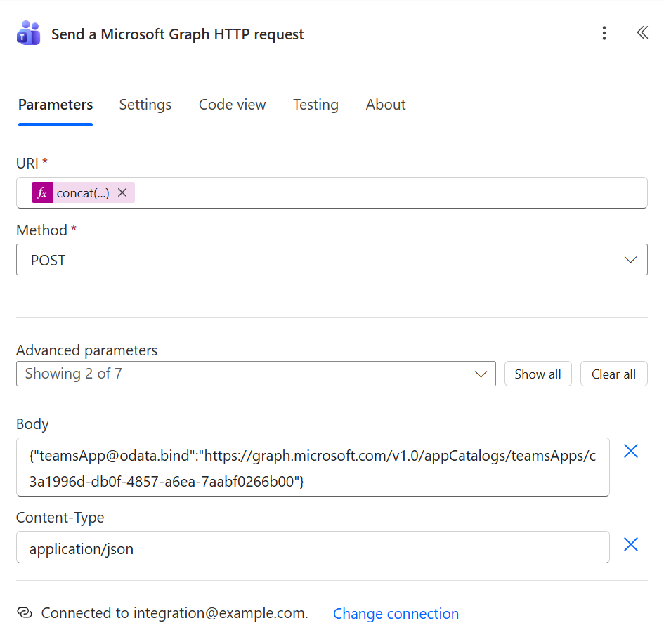Click the Change connection link
The image size is (664, 644).
click(396, 614)
